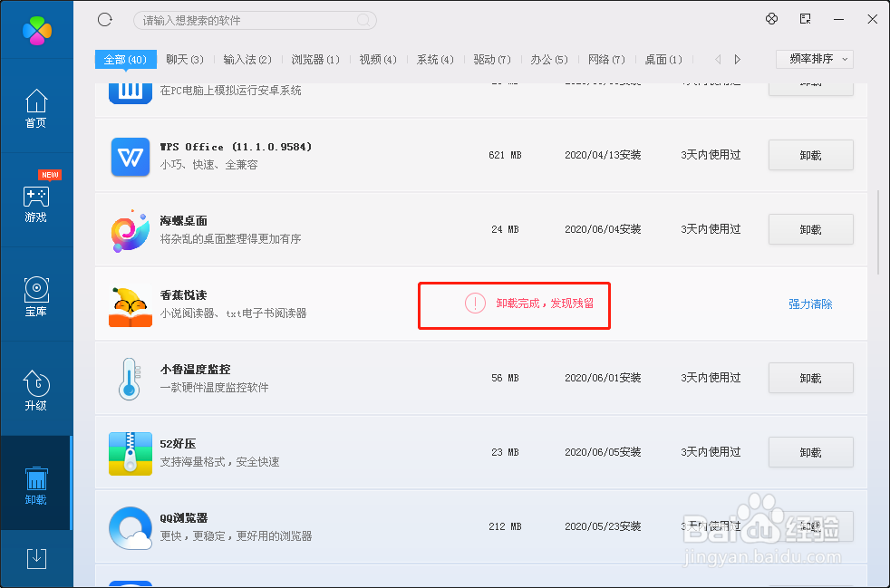The width and height of the screenshot is (890, 588).
Task: Open the 频率排序 sort dropdown
Action: pos(815,59)
